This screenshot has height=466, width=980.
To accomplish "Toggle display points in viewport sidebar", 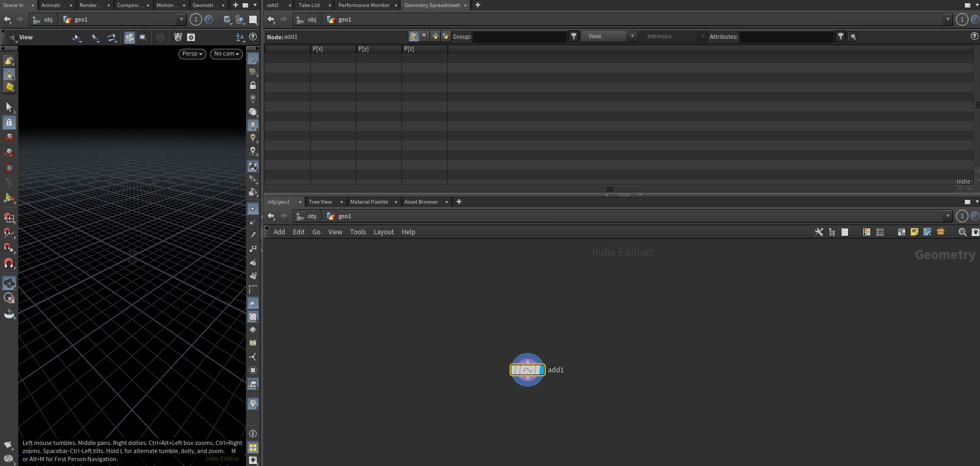I will 253,208.
